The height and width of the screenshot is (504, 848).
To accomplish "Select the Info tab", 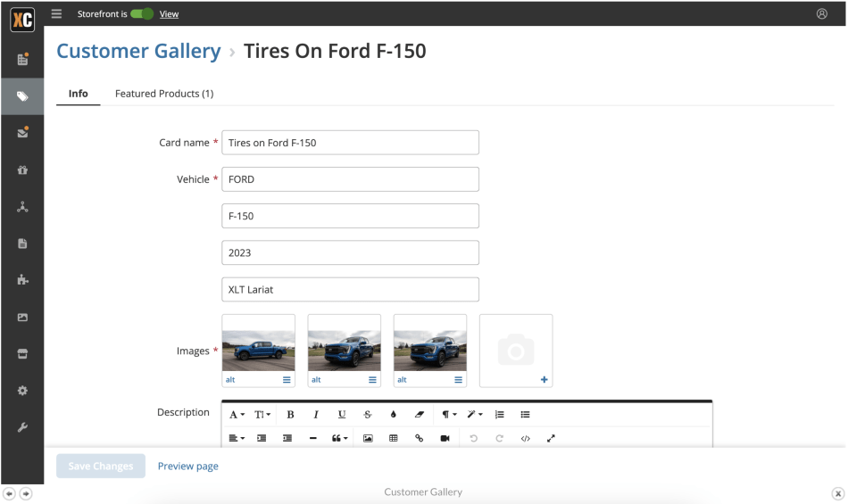I will (x=79, y=94).
